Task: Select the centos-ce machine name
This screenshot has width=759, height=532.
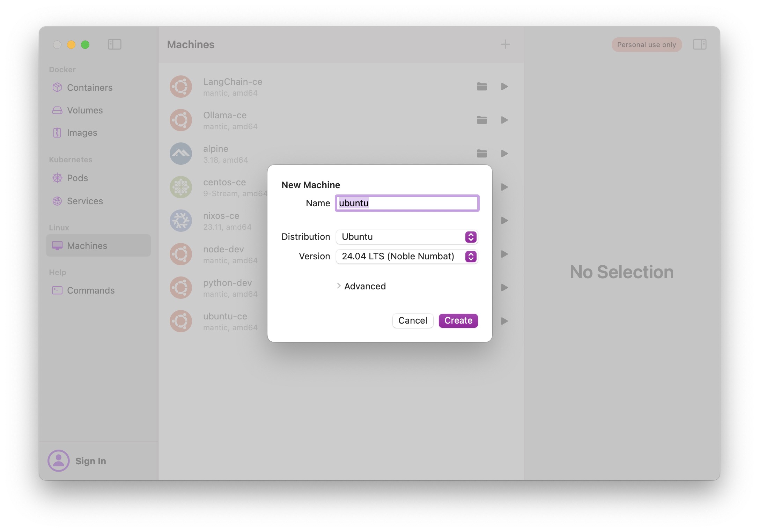Action: click(224, 182)
